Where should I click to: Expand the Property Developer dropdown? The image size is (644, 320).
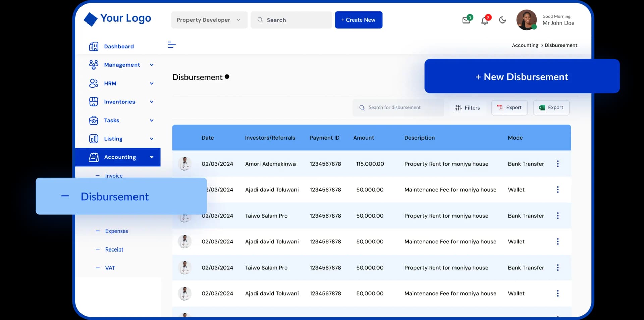(238, 20)
